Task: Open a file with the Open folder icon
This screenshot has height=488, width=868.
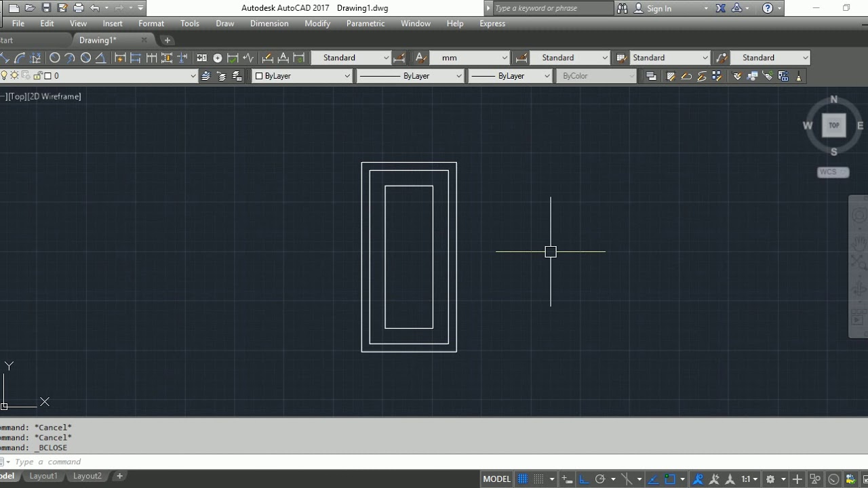Action: click(x=30, y=8)
